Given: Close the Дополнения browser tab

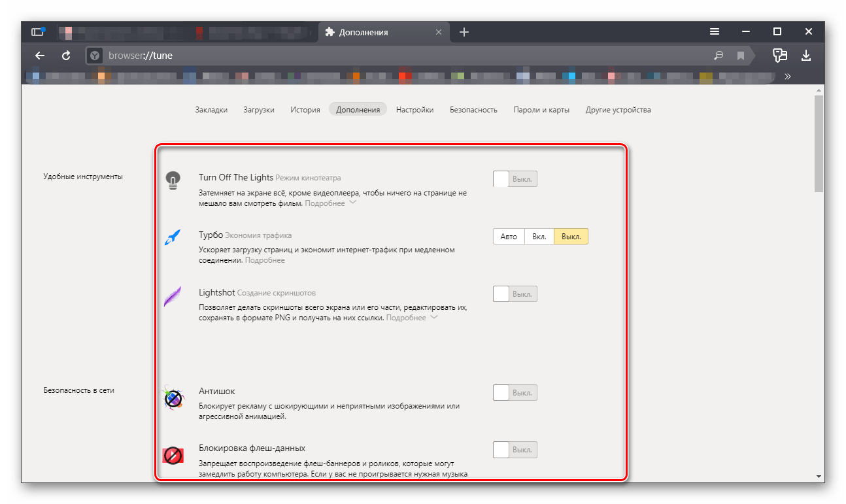Looking at the screenshot, I should pos(439,32).
